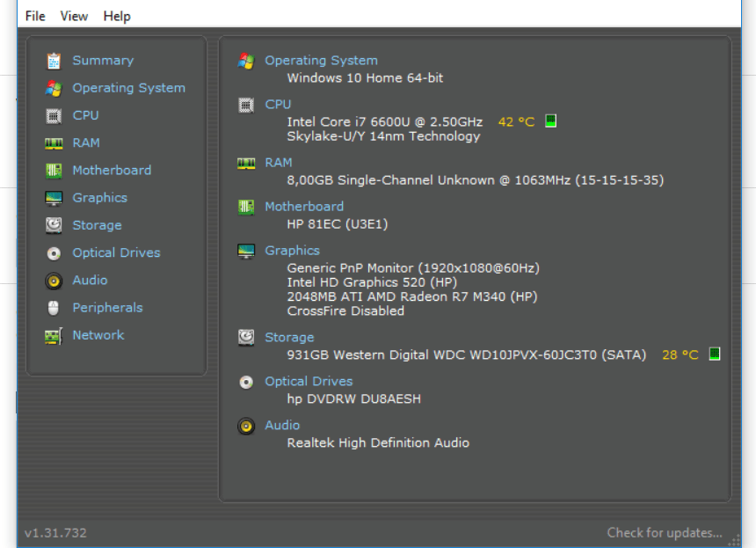Click the Motherboard icon in sidebar
This screenshot has height=548, width=756.
pos(55,171)
